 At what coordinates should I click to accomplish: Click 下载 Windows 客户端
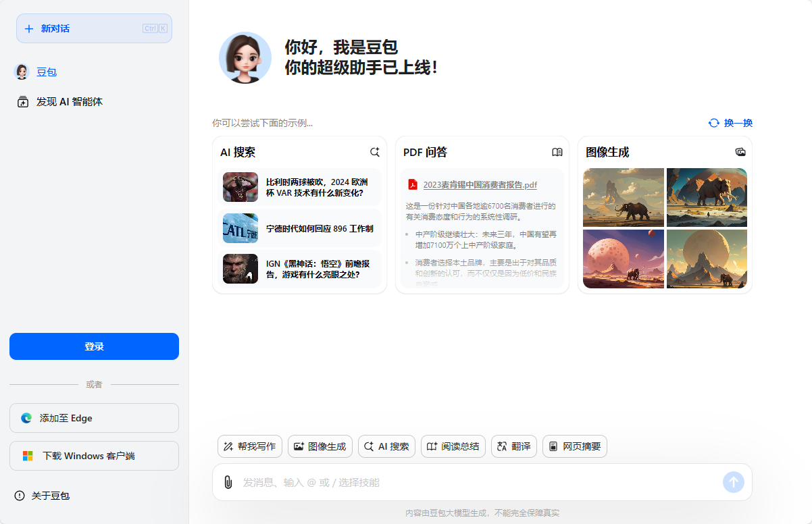click(94, 456)
